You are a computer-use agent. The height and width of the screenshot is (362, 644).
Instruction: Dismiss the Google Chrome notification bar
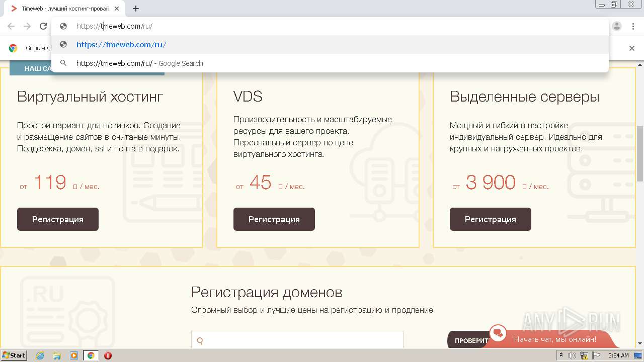click(x=632, y=48)
